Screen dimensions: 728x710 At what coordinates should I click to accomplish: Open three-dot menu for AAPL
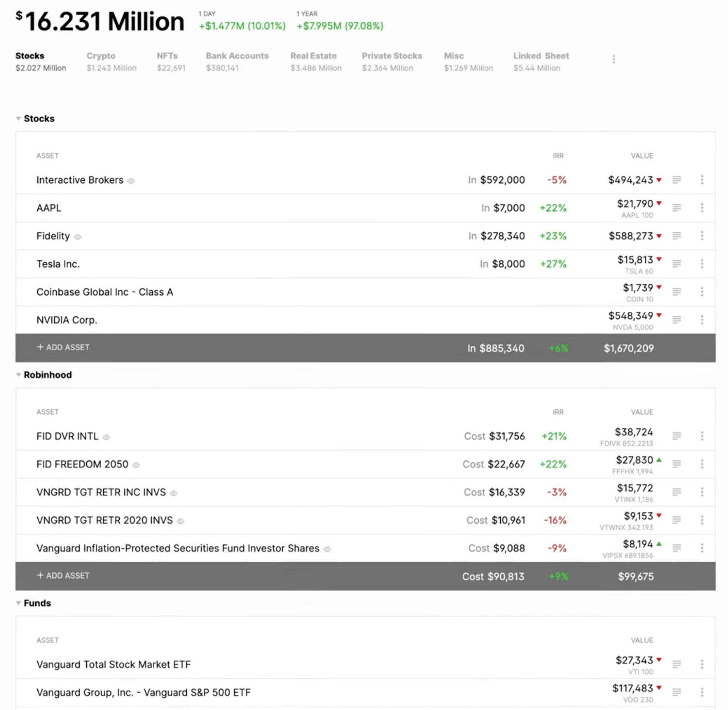pyautogui.click(x=702, y=208)
